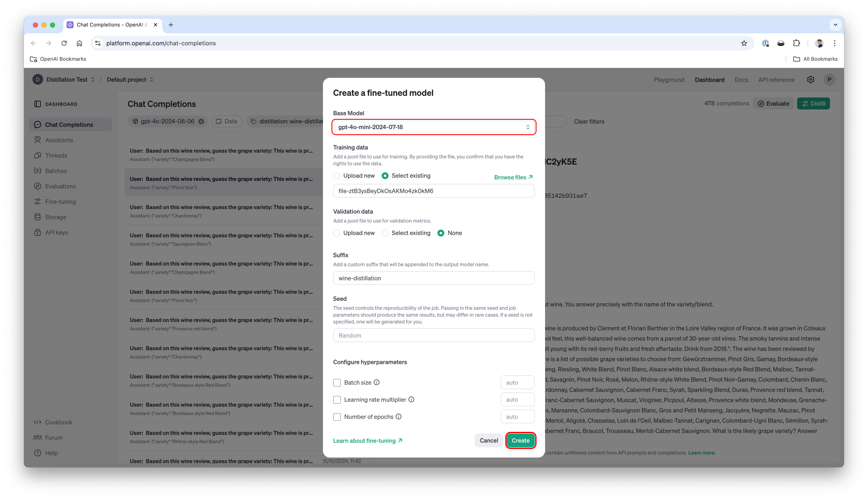Remove the gpt-4o-2024-08-06 filter chip
Screen dimensions: 868x499
201,121
